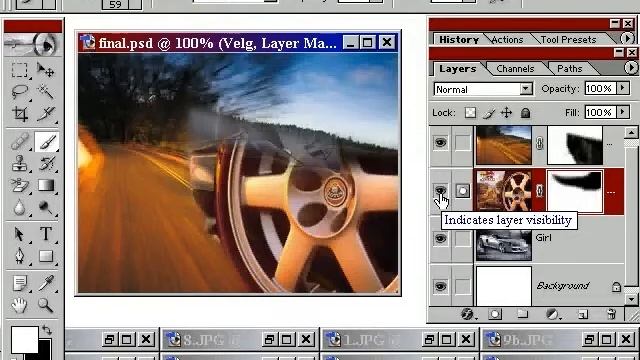The width and height of the screenshot is (640, 360).
Task: Select the Magic Wand tool
Action: click(46, 92)
